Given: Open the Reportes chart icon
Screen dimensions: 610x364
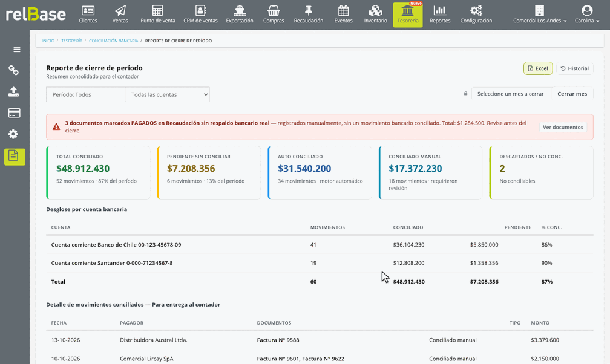Looking at the screenshot, I should [x=440, y=10].
